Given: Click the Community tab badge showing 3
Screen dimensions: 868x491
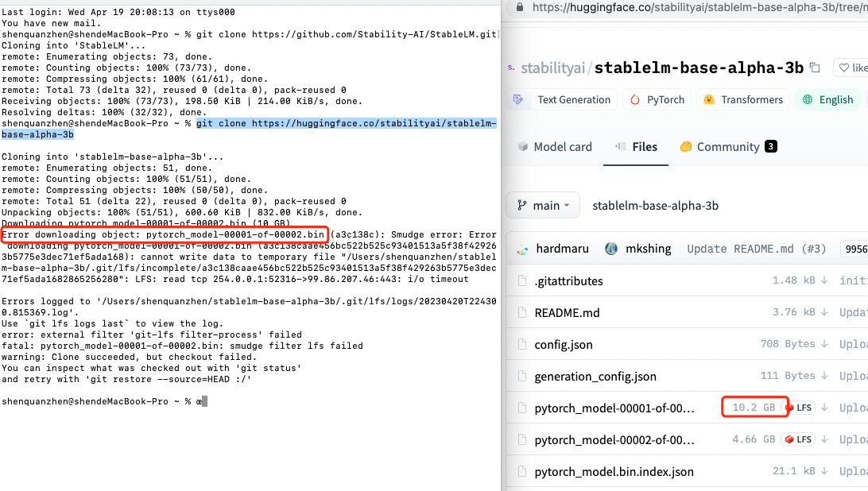Looking at the screenshot, I should coord(770,146).
